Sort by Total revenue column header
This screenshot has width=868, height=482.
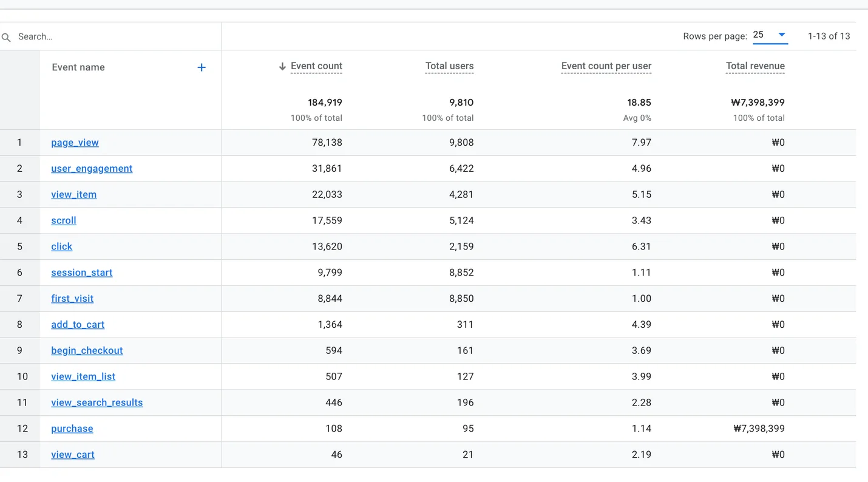pos(755,66)
